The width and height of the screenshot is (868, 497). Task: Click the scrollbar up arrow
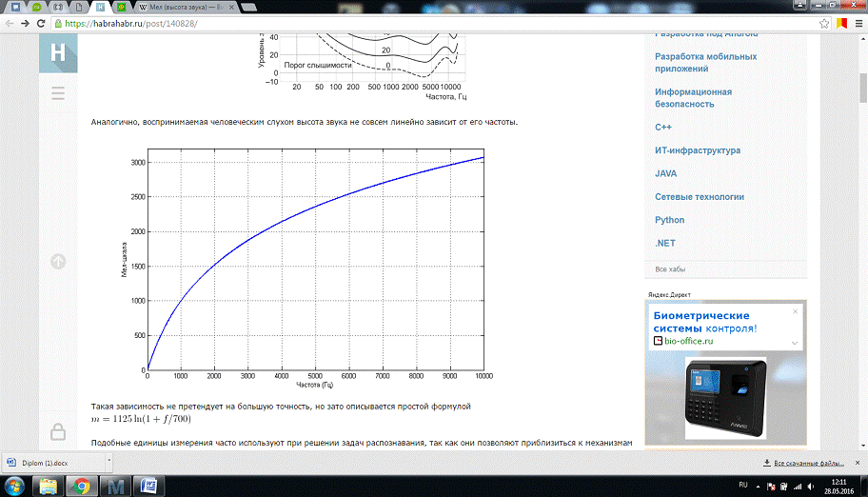[x=863, y=39]
